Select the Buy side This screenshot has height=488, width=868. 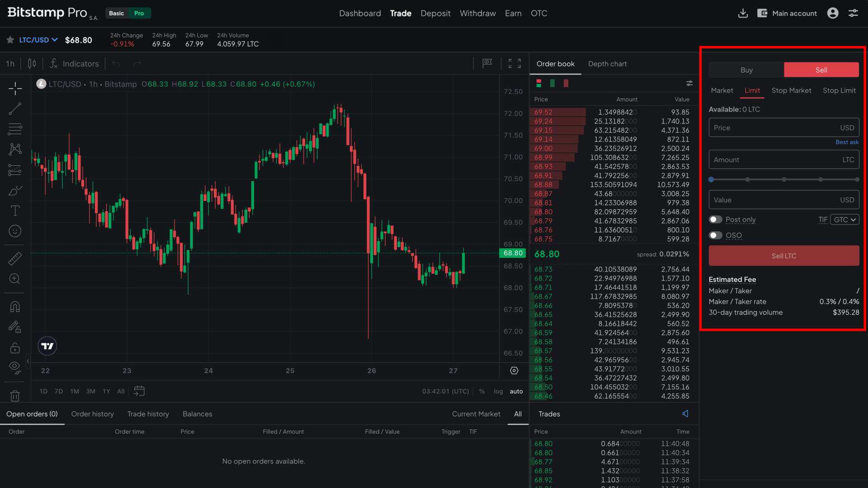[x=746, y=70]
